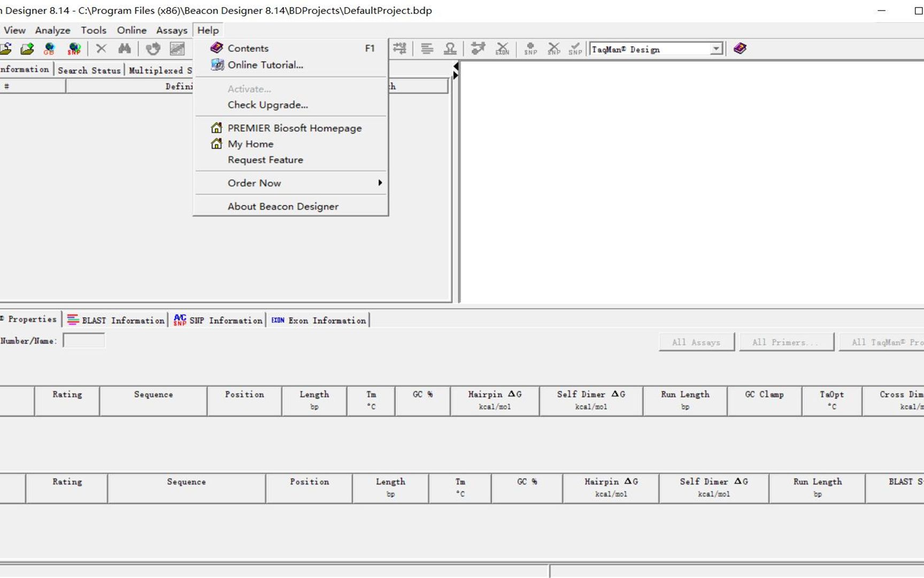
Task: Minimize the Beacon Designer window
Action: click(882, 11)
